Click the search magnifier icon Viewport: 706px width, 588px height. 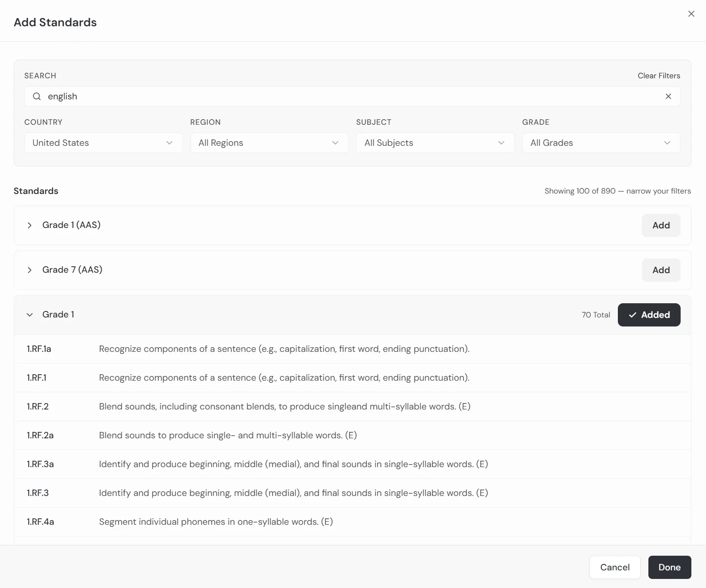click(37, 96)
